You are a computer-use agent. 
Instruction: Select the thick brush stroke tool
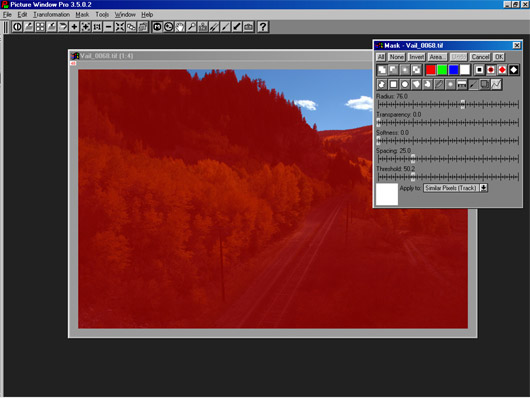(x=237, y=27)
